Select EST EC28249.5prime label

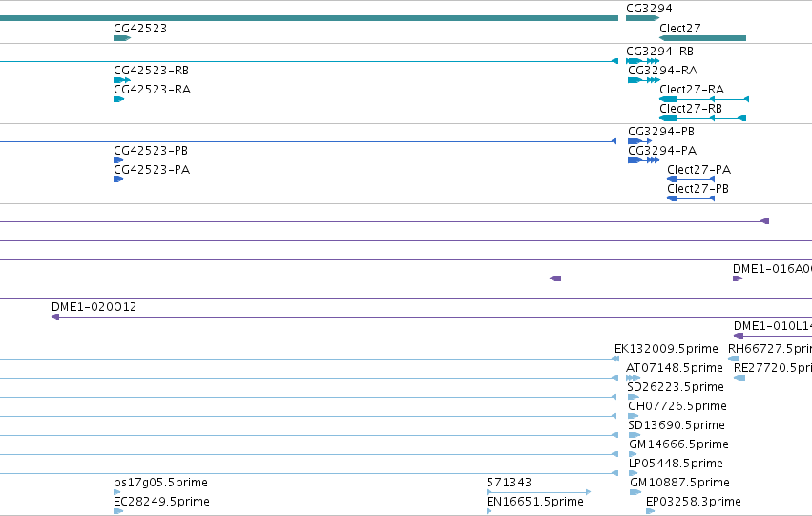161,501
